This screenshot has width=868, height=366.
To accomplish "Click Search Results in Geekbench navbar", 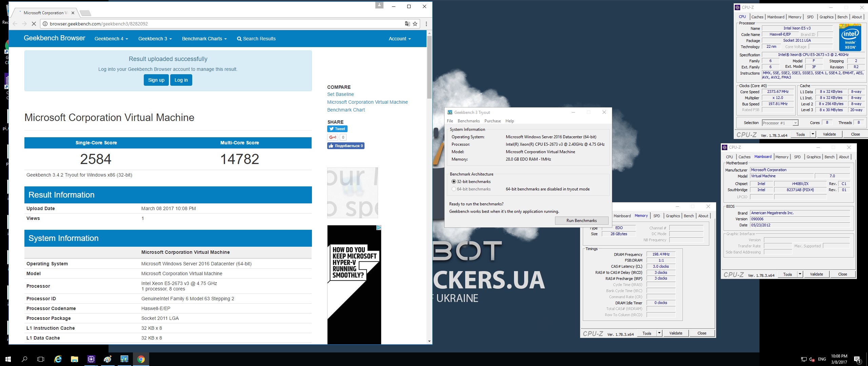I will [x=256, y=39].
